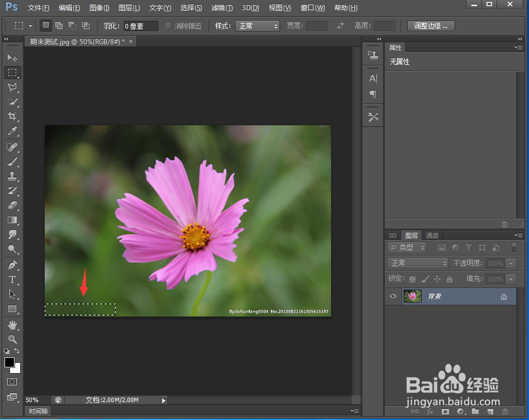Select the Hand tool

point(12,325)
